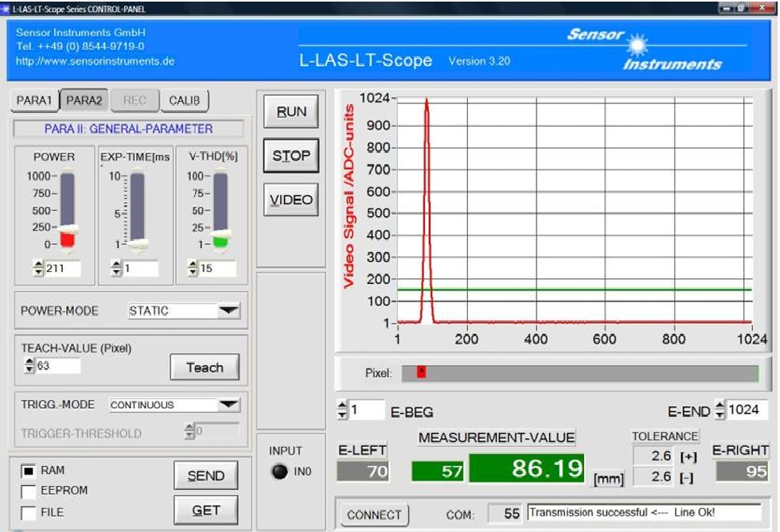Enable the RAM checkbox
This screenshot has width=780, height=532.
29,470
